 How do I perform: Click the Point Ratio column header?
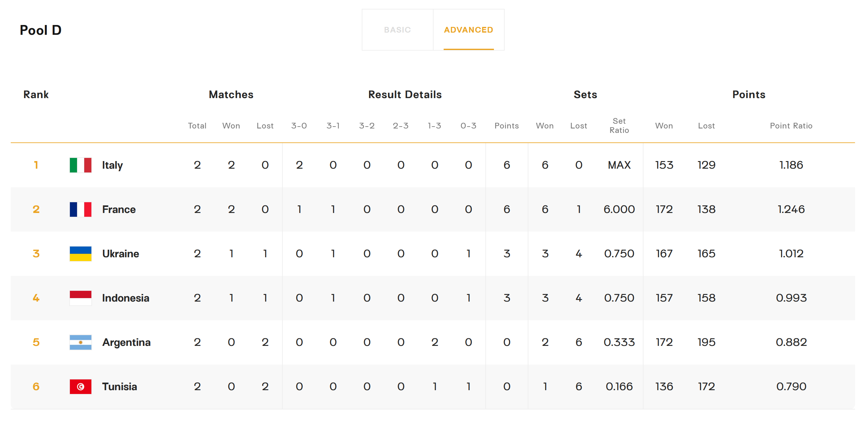791,126
